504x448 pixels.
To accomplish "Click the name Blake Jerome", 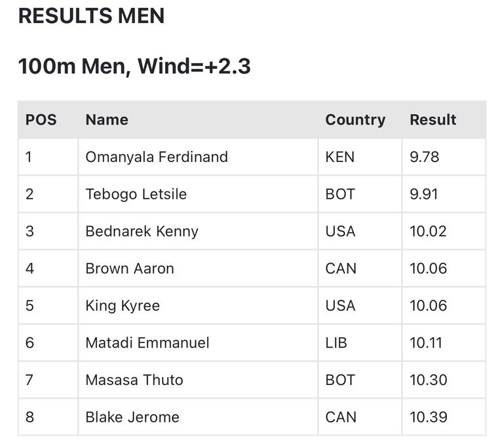I will [x=132, y=417].
